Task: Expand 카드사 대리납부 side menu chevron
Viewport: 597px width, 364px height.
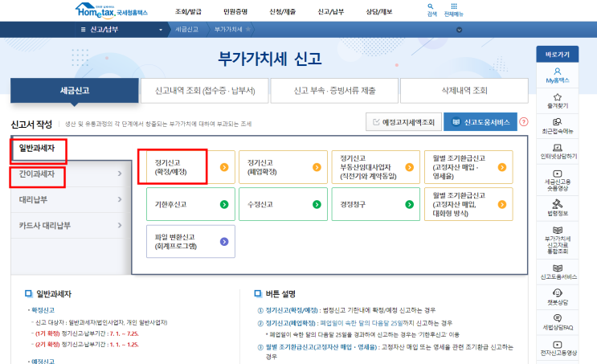Action: [x=120, y=225]
